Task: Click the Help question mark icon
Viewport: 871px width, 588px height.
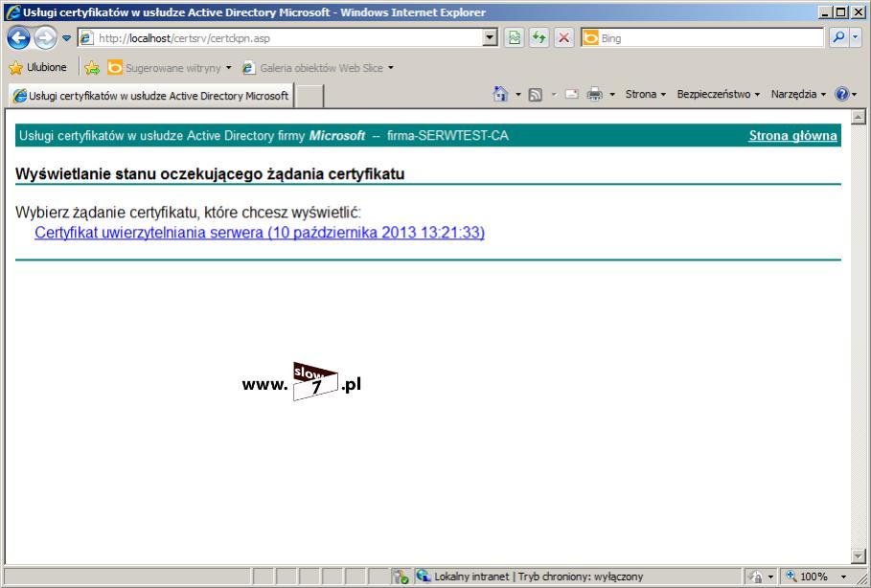Action: click(841, 95)
